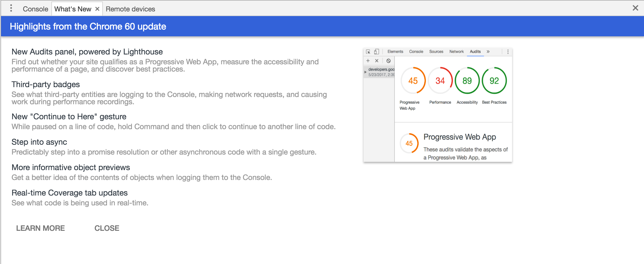Click New "Continue to Here" gesture heading
Image resolution: width=644 pixels, height=264 pixels.
pos(69,117)
